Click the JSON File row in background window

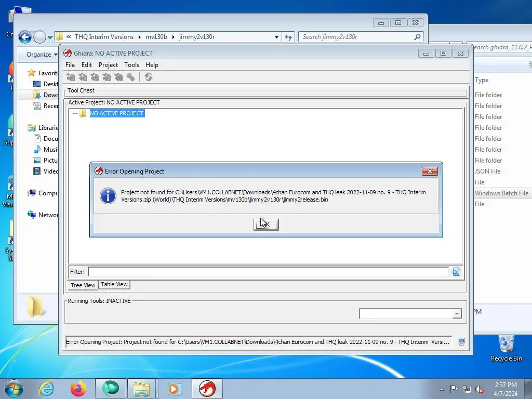pos(487,171)
